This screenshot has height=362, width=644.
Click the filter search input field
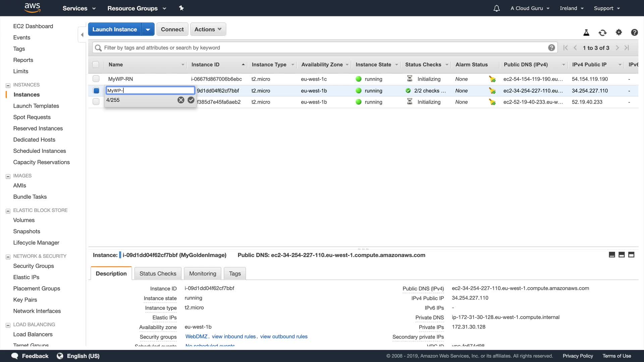point(322,48)
